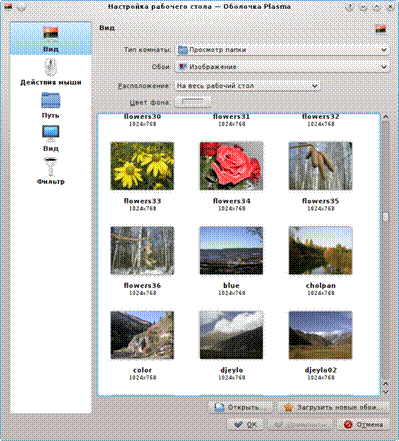Click the flowers33 caption text

(x=142, y=201)
